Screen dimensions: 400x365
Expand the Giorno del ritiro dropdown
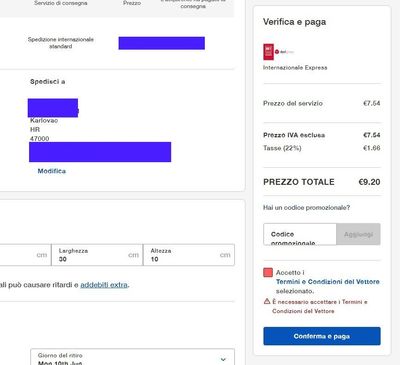click(132, 357)
